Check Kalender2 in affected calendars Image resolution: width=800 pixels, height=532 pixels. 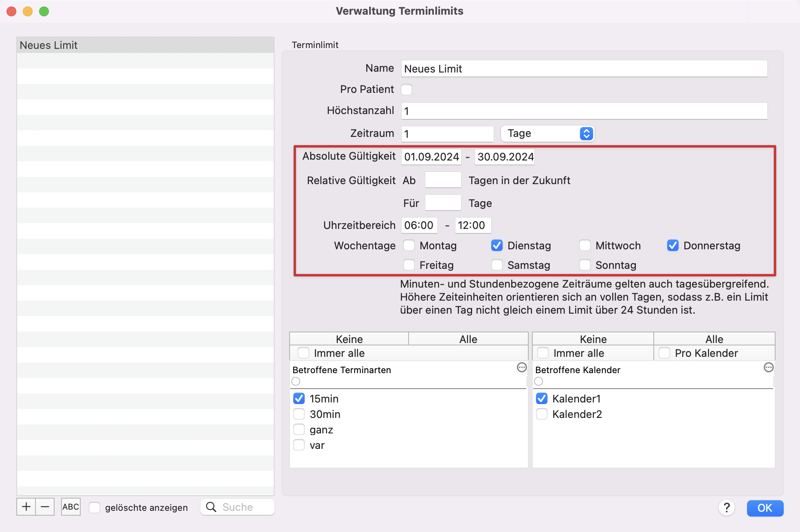542,414
